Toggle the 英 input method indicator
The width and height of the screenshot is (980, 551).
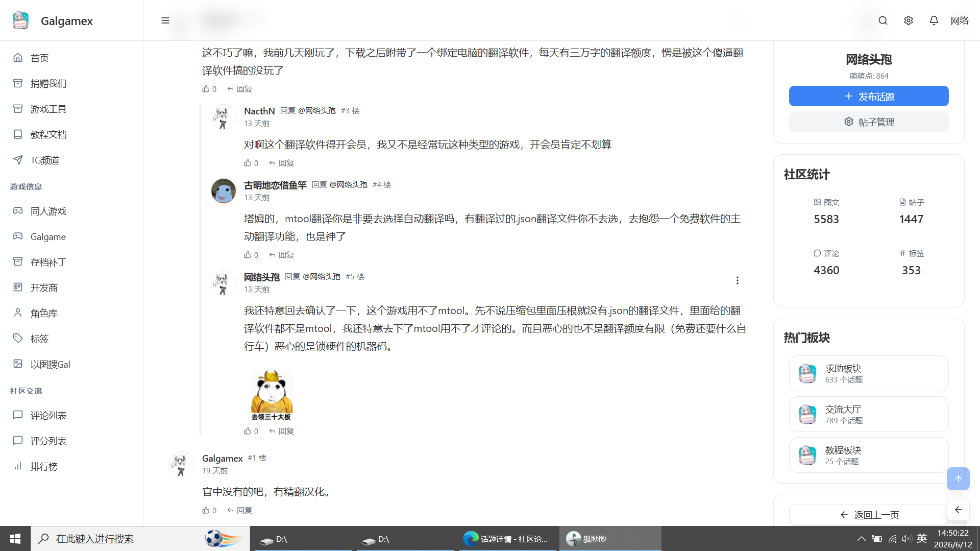(x=922, y=538)
